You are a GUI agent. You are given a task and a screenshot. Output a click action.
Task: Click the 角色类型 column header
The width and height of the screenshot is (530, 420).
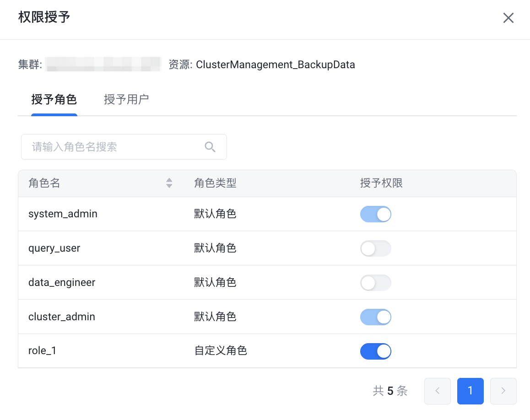coord(215,183)
